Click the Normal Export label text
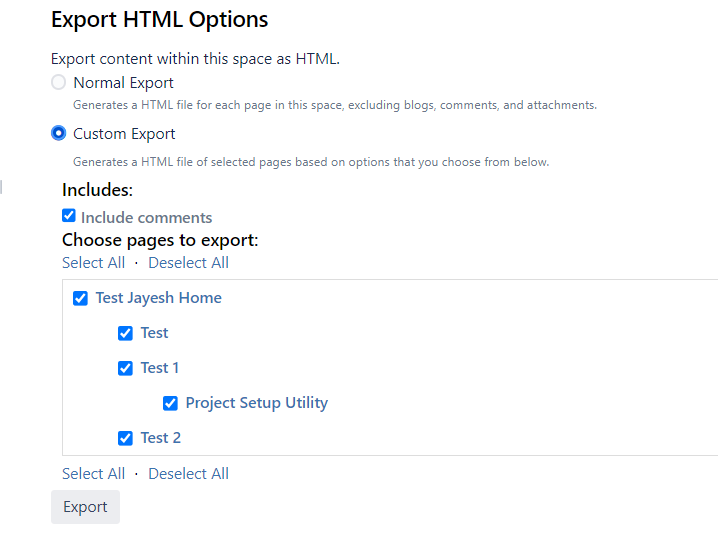This screenshot has width=718, height=543. click(123, 83)
